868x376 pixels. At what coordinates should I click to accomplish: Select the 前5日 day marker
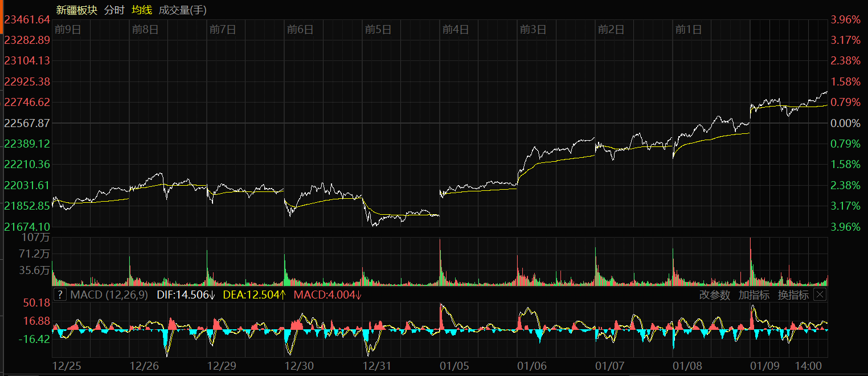point(378,30)
